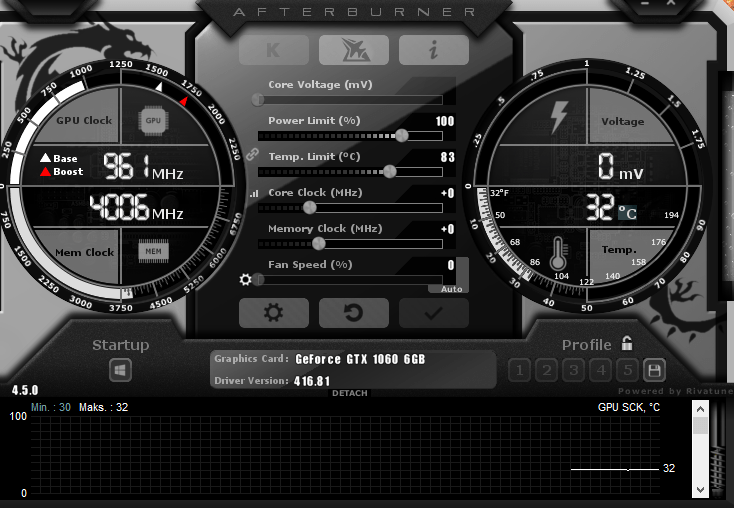The width and height of the screenshot is (734, 508).
Task: Select profile slot 4
Action: (x=601, y=370)
